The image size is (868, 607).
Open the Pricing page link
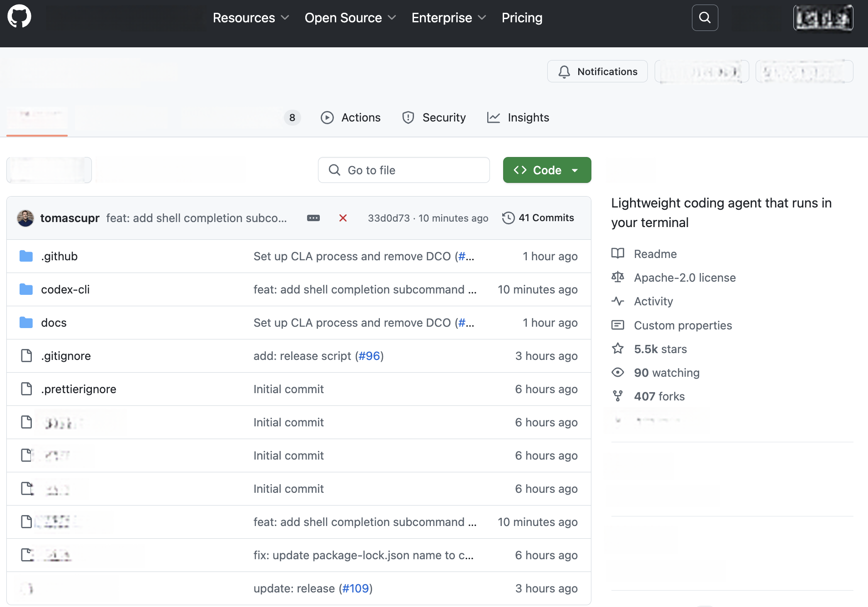click(x=522, y=18)
